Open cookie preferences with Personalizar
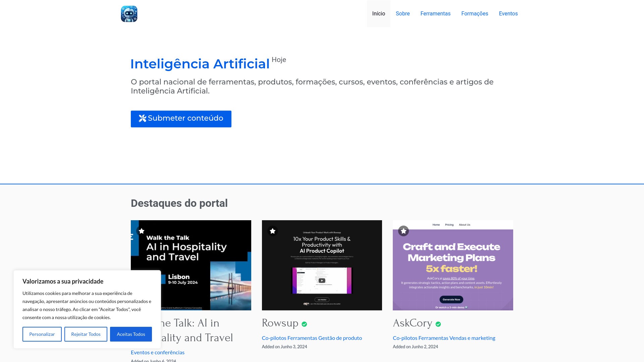The width and height of the screenshot is (644, 362). [x=42, y=334]
